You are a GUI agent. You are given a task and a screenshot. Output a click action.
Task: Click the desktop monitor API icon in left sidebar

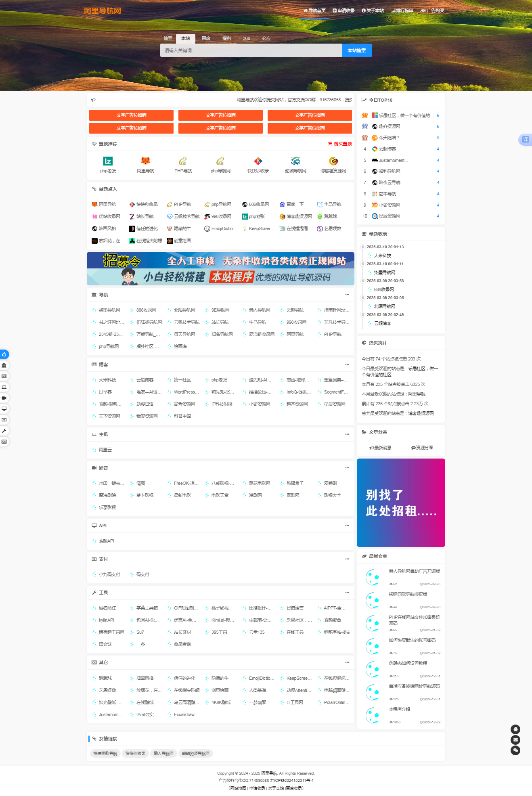(4, 409)
